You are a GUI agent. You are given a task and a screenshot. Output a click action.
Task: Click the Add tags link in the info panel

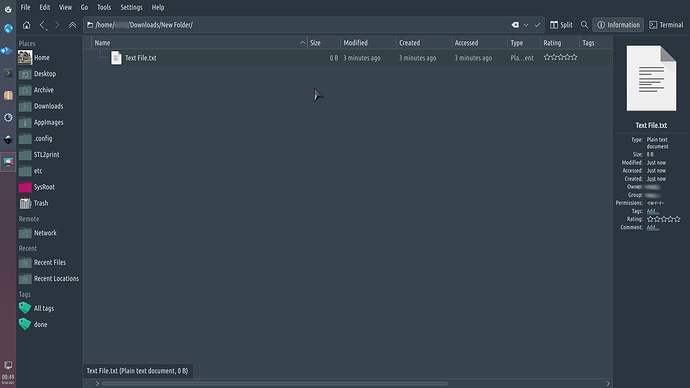(652, 211)
